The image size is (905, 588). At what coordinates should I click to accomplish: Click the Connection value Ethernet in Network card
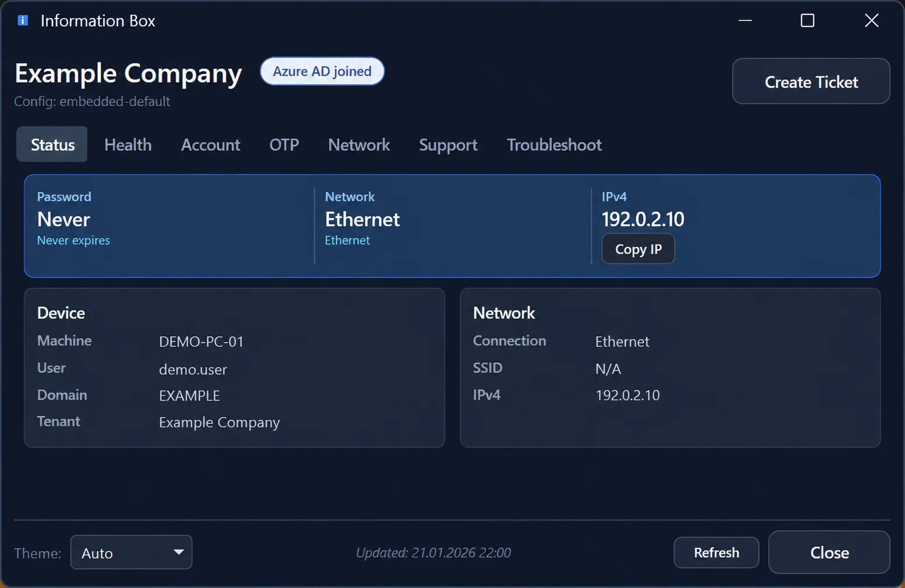[x=622, y=341]
